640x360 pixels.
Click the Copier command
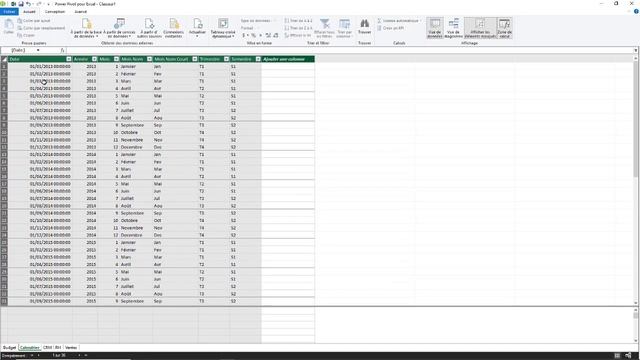(26, 36)
